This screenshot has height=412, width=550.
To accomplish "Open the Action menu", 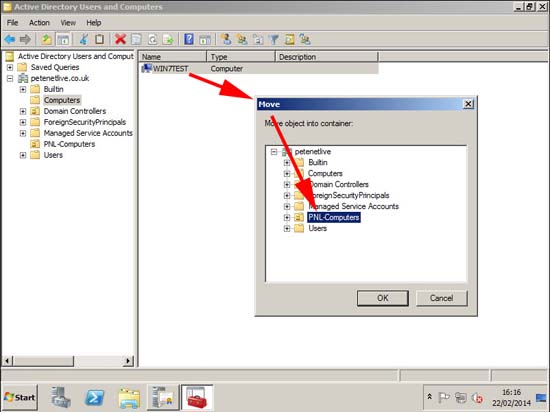I will (x=39, y=23).
